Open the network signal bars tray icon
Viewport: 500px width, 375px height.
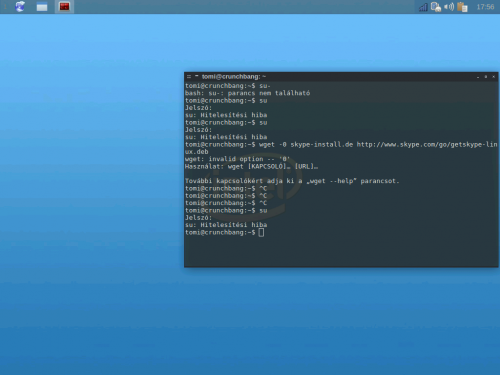click(423, 7)
